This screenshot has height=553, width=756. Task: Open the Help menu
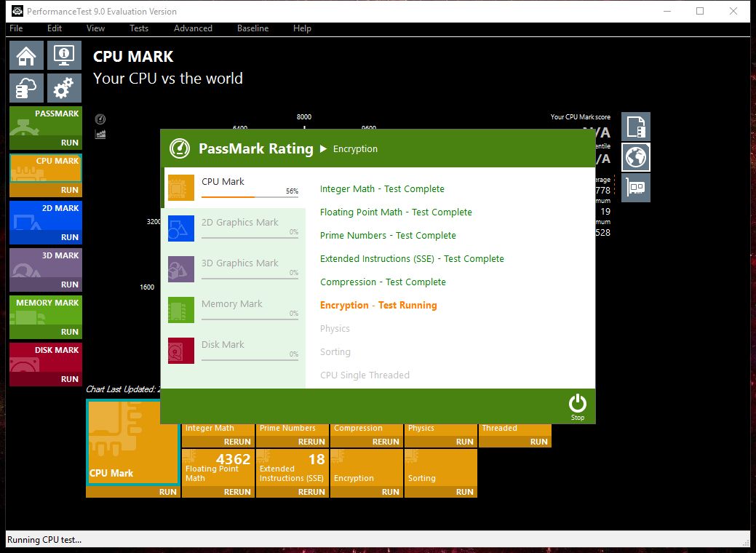[x=302, y=28]
